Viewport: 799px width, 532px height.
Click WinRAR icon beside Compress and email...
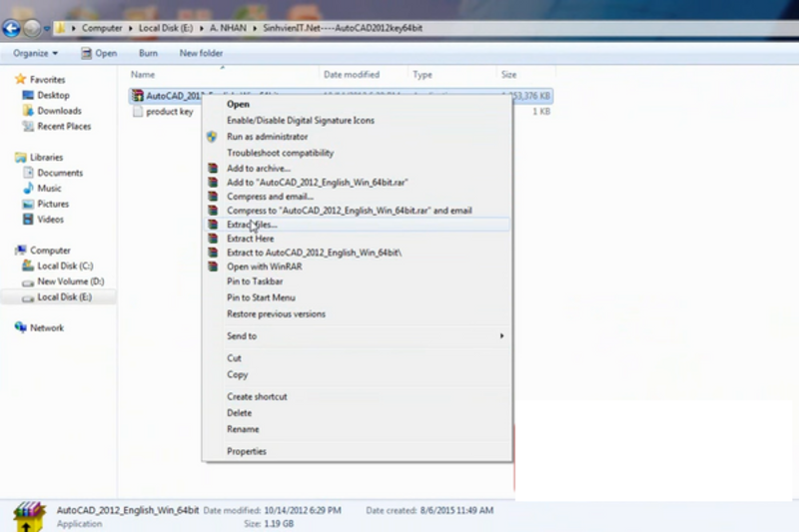pos(213,196)
